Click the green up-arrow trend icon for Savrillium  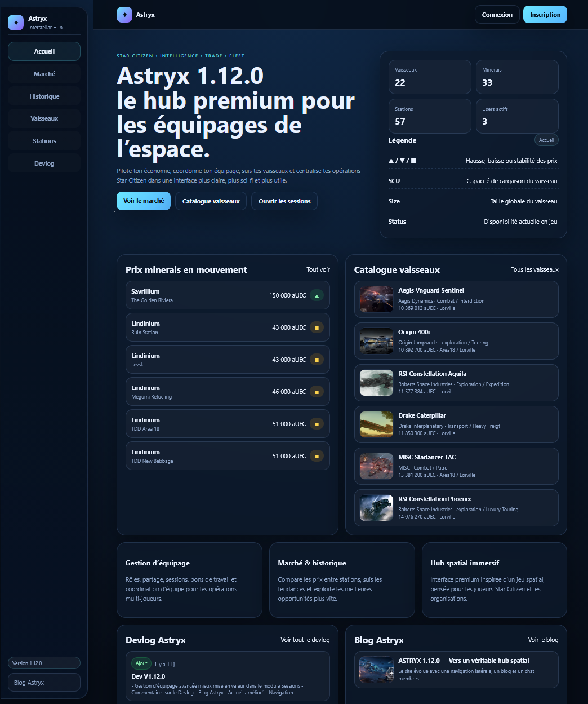[x=317, y=295]
